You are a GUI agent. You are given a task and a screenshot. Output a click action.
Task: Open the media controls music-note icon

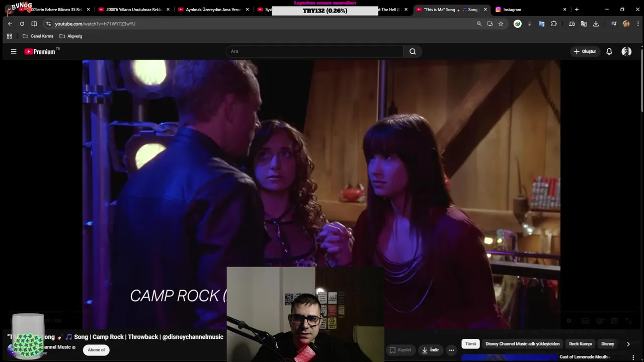[x=614, y=24]
